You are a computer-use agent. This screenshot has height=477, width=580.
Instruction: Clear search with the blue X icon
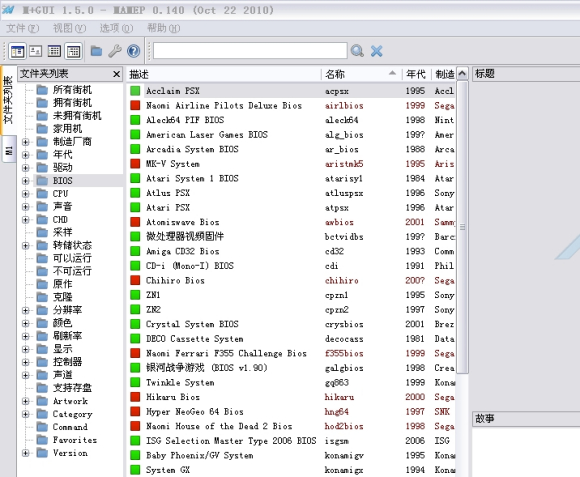click(x=377, y=51)
